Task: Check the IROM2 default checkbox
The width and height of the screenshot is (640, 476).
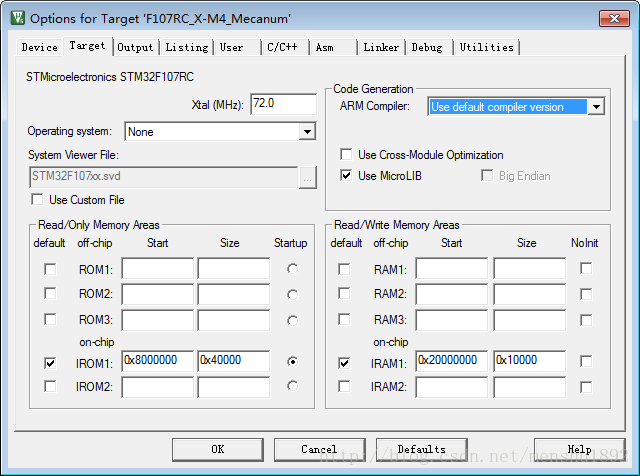Action: 50,386
